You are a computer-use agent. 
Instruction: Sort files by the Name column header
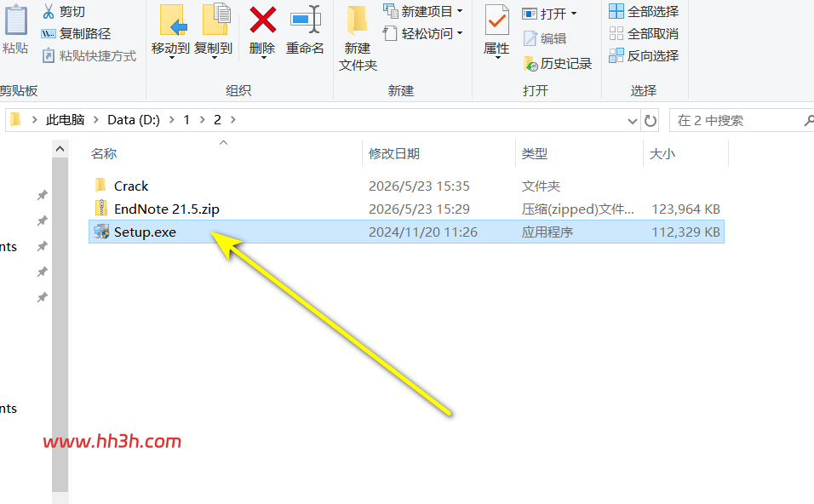point(104,153)
